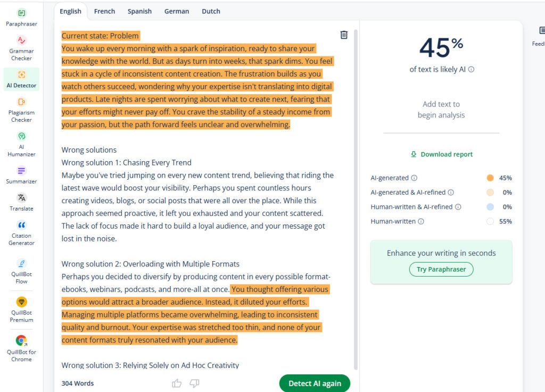Viewport: 545px width, 392px height.
Task: Click the 'Wrong solution 1: Chasing Every Trend' line
Action: pos(127,163)
